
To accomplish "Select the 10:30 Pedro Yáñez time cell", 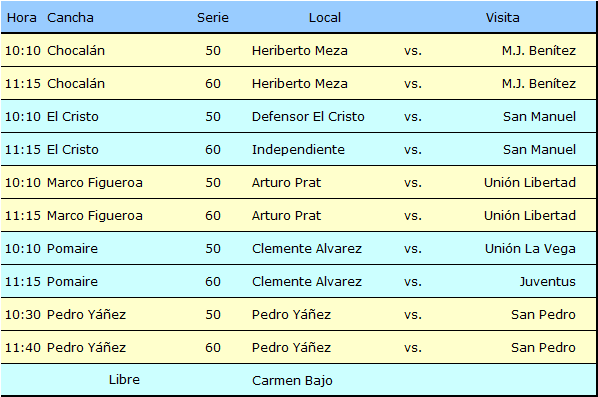I will tap(23, 314).
